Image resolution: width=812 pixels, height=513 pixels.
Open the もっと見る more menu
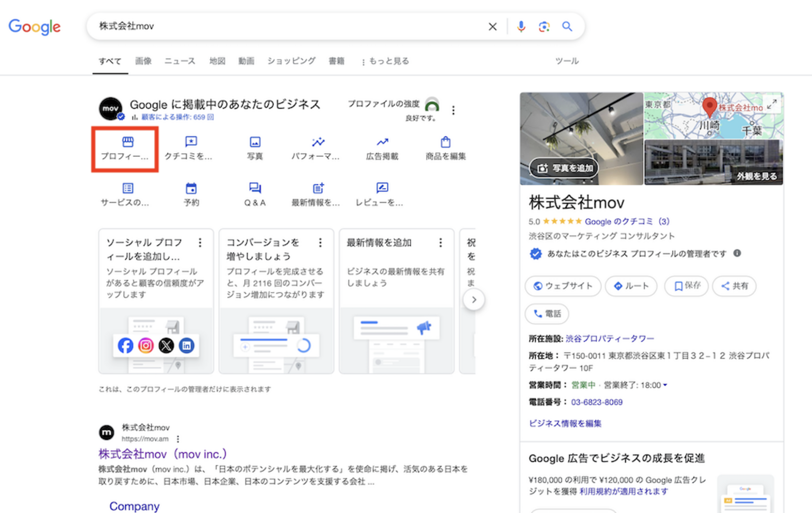click(385, 61)
